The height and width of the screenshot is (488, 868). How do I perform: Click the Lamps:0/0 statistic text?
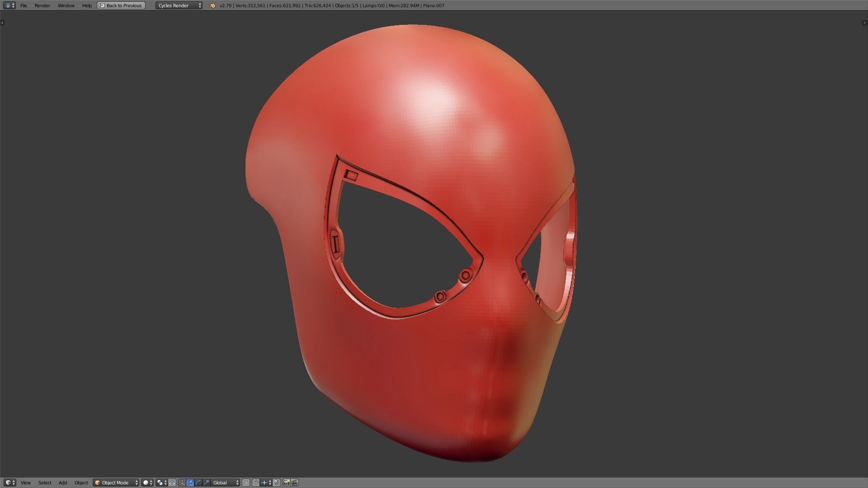tap(373, 5)
